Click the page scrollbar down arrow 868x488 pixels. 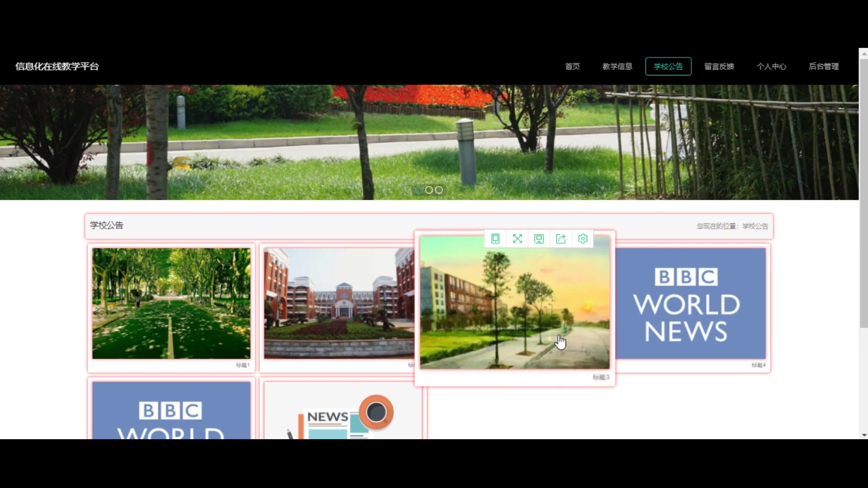(864, 435)
